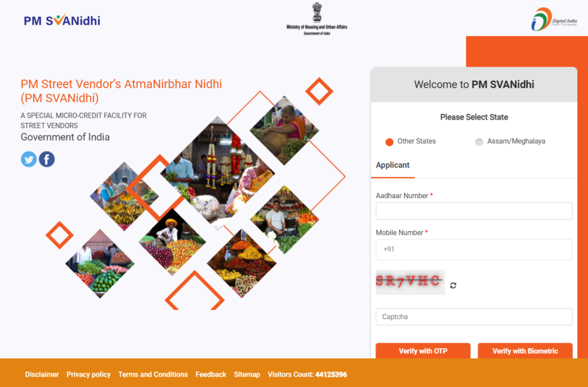Screen dimensions: 588x387
Task: Switch to the Applicant tab
Action: 393,165
